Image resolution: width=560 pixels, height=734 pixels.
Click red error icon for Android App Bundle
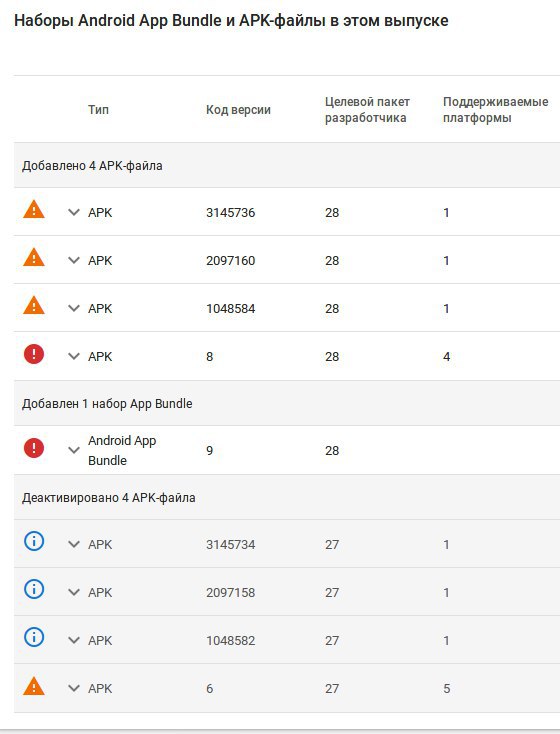pos(34,448)
